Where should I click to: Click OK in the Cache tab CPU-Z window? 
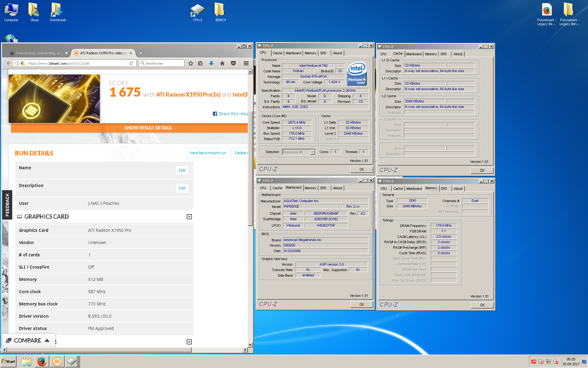pos(482,171)
